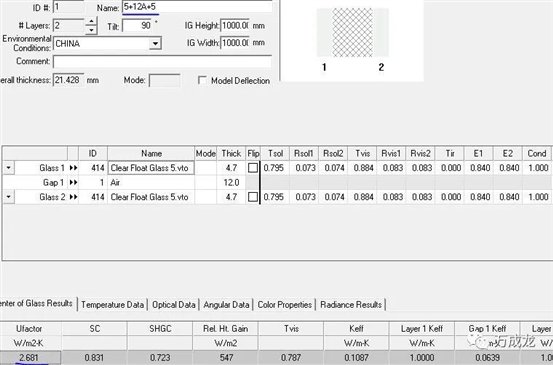Viewport: 553px width, 365px height.
Task: Click the double-arrow icon for Glass 1
Action: click(73, 168)
